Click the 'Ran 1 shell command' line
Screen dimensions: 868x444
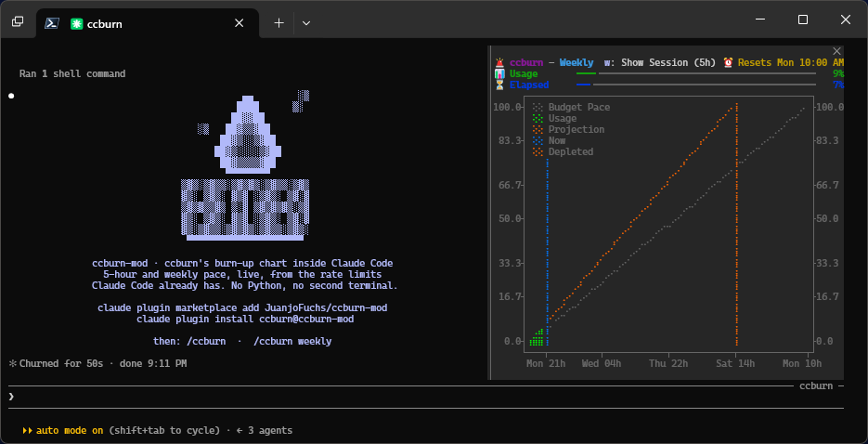pyautogui.click(x=72, y=73)
